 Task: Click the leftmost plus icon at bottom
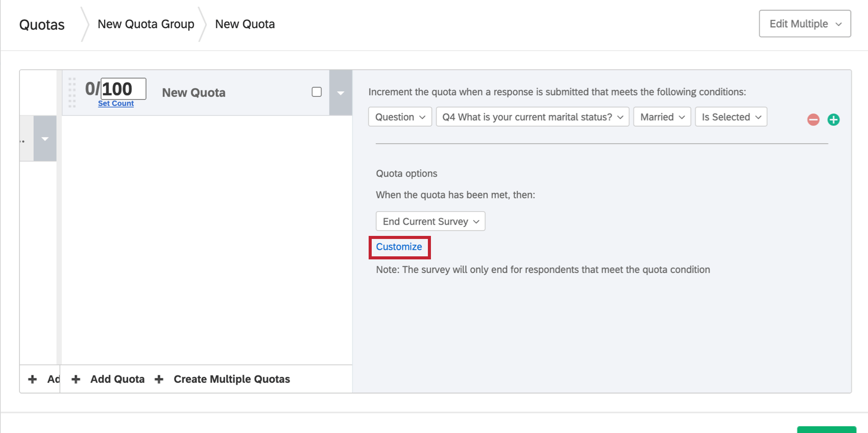point(33,379)
